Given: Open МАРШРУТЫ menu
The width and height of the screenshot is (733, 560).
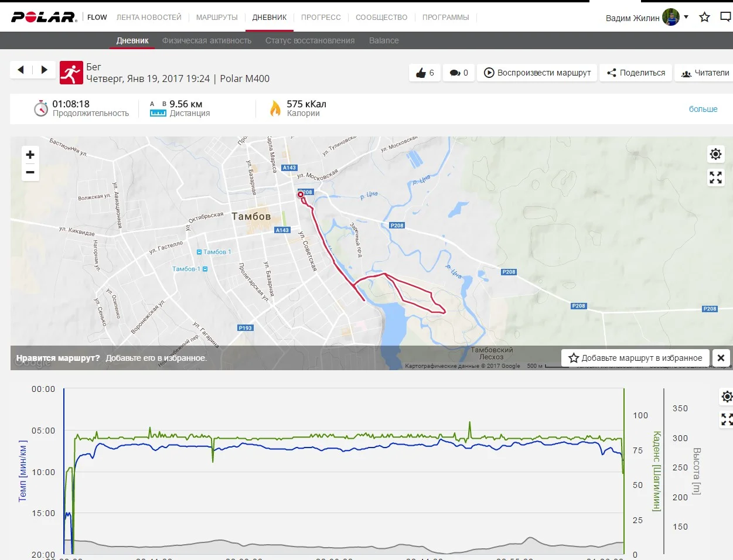Looking at the screenshot, I should click(217, 17).
